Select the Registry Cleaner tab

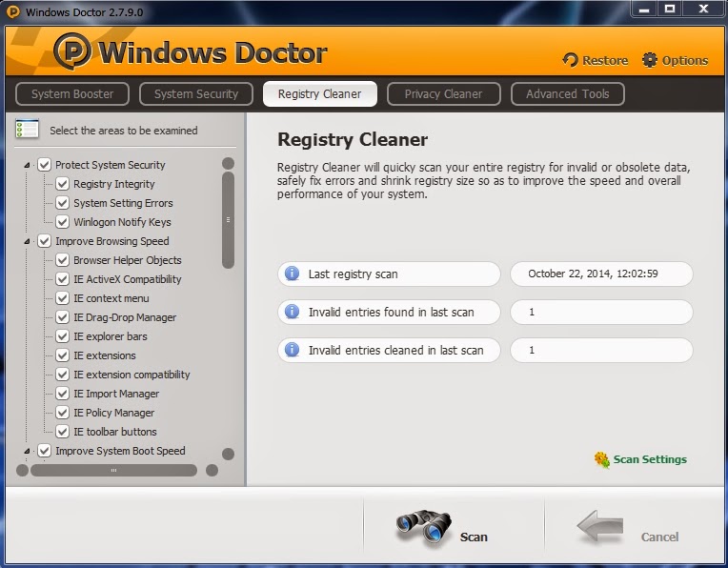(320, 93)
